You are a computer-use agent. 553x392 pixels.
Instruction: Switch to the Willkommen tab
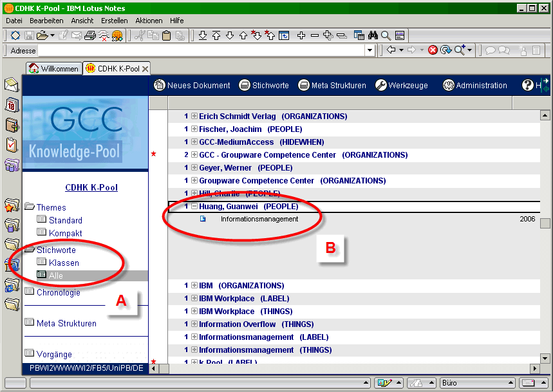(x=54, y=68)
